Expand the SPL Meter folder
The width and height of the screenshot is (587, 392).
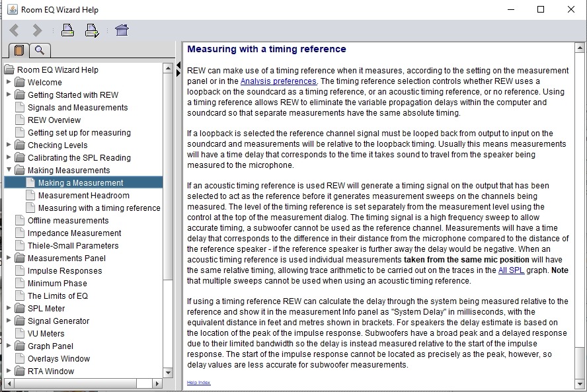click(x=9, y=308)
